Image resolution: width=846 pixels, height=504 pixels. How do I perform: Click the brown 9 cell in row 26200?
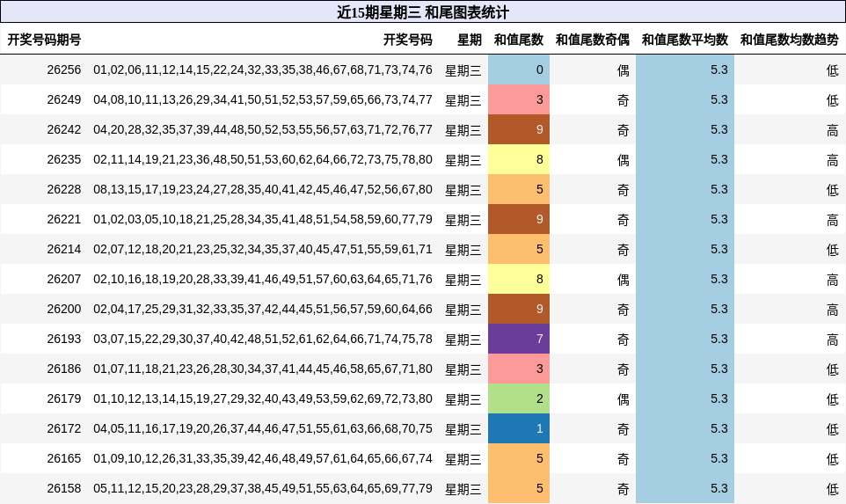click(x=519, y=310)
